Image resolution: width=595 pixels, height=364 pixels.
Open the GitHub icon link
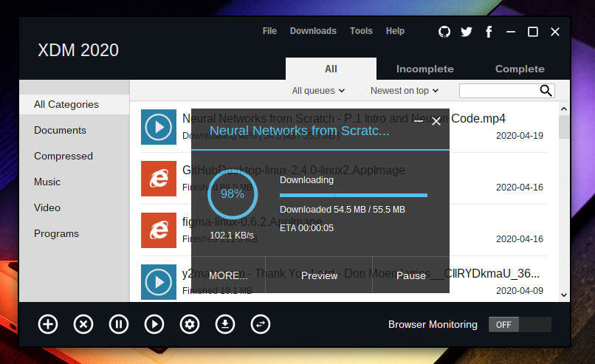coord(444,32)
